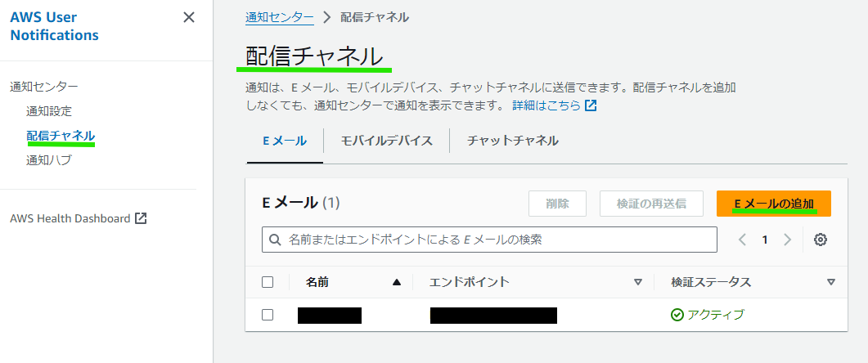Click the search magnifier icon
This screenshot has height=363, width=868.
point(275,240)
